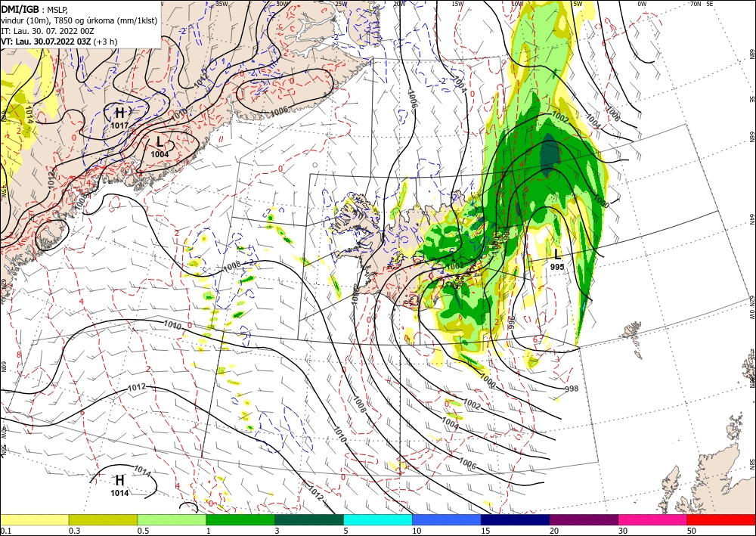Click the navy 15–20 legend swatch
Image resolution: width=756 pixels, height=536 pixels.
(516, 519)
